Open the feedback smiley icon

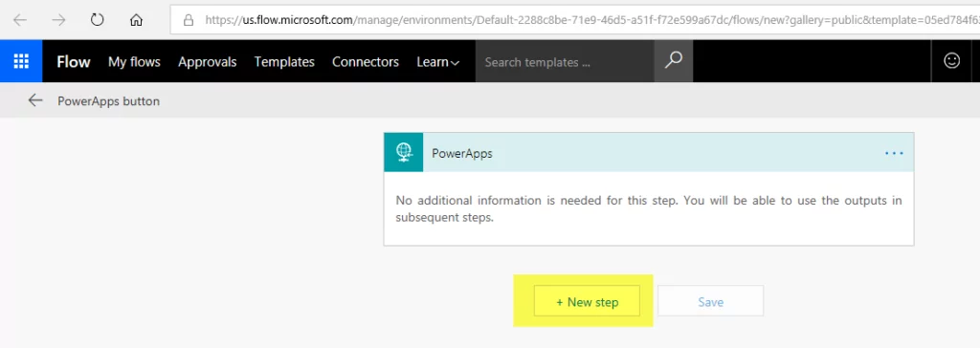(x=952, y=60)
